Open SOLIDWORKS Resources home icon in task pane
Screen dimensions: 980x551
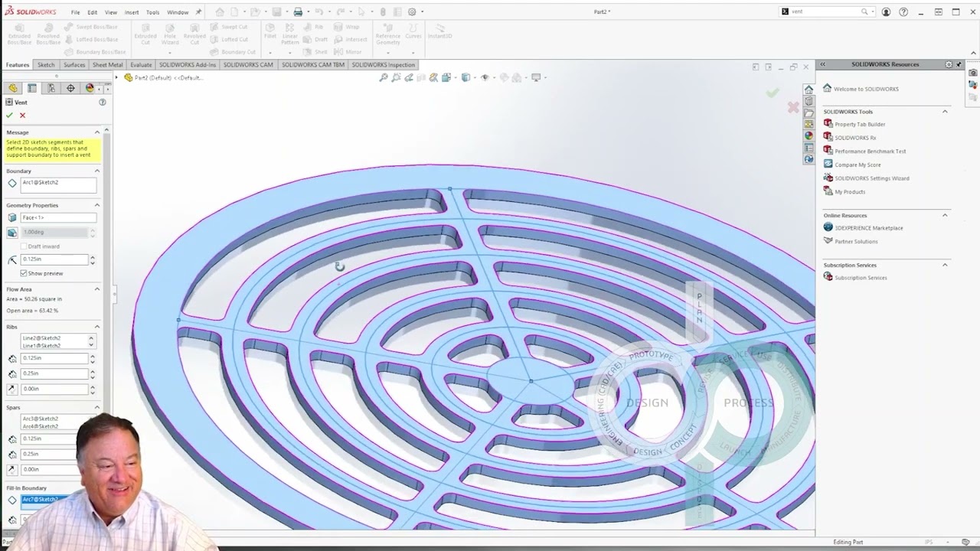(808, 90)
